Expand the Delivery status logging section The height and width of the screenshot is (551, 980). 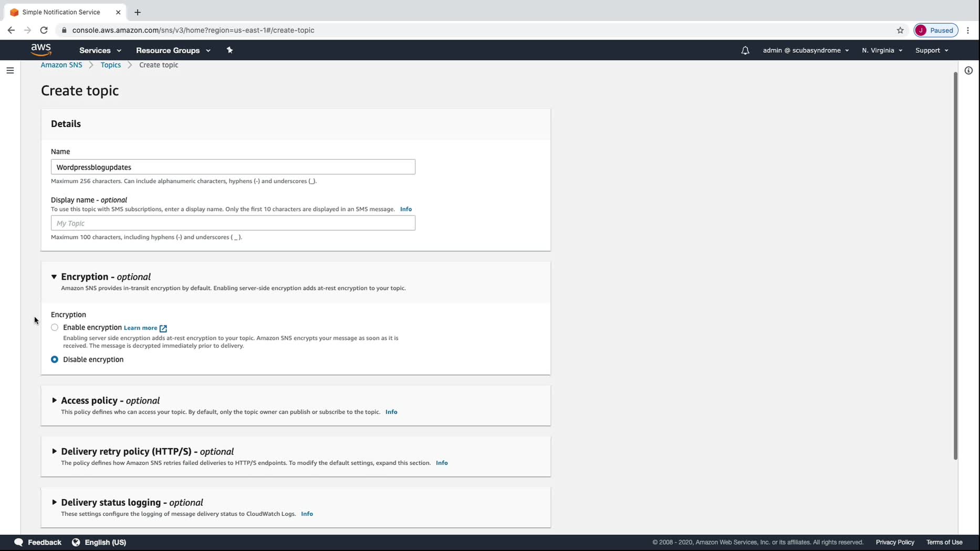54,502
